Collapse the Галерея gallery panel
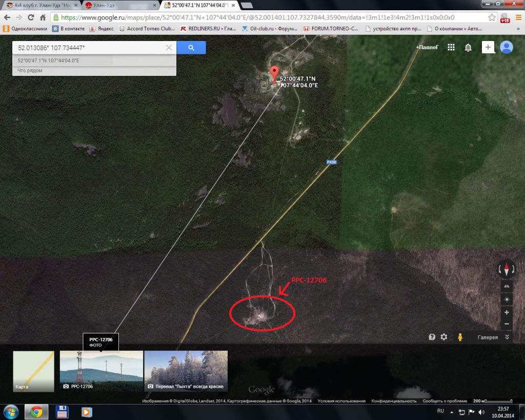 point(507,337)
